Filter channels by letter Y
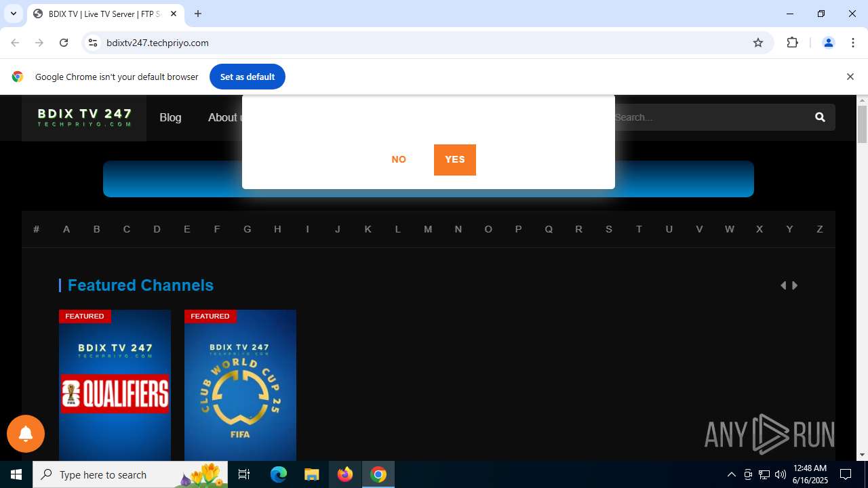This screenshot has width=868, height=488. coord(789,229)
